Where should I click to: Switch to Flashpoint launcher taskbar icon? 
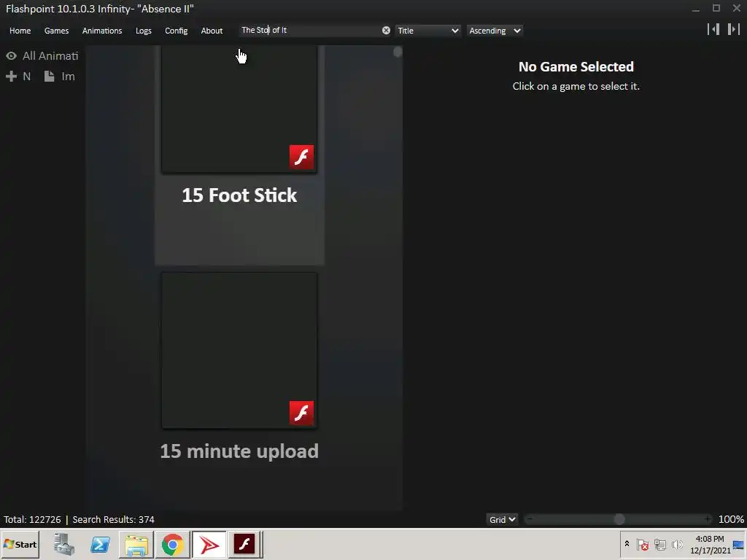209,544
